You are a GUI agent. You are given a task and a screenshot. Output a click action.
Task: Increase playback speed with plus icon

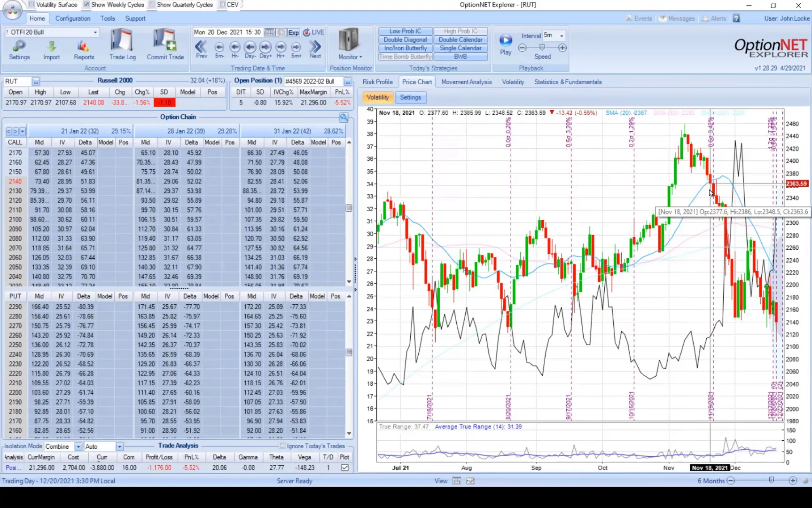(x=562, y=48)
